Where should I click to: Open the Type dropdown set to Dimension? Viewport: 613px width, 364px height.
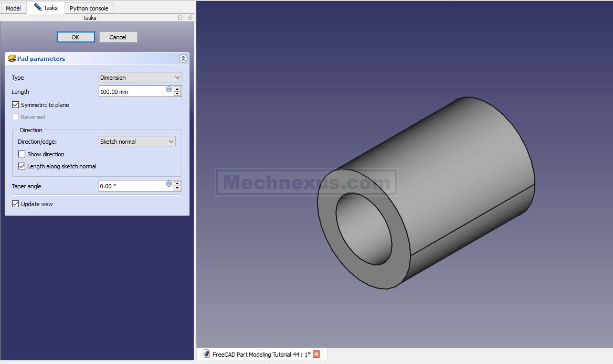coord(140,78)
